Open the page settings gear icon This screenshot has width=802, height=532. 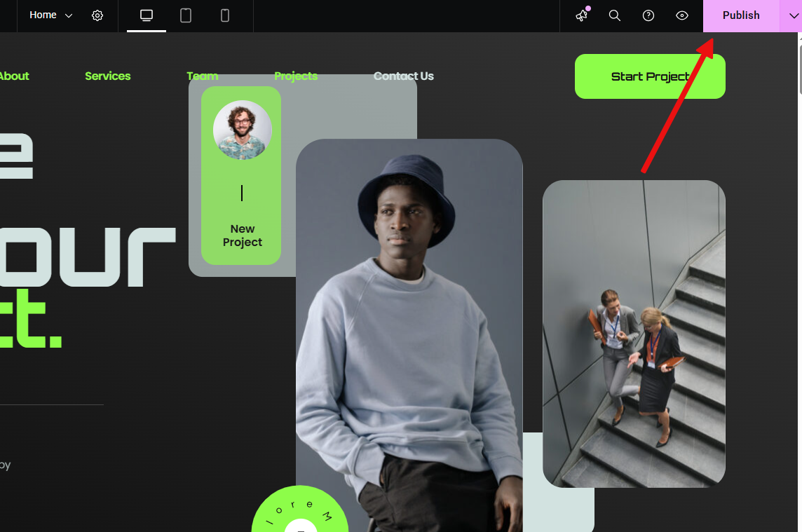(97, 15)
